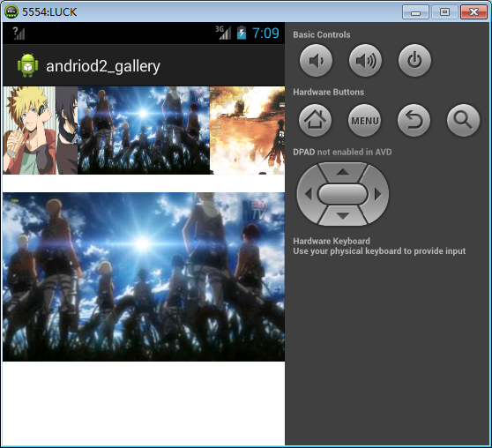Image resolution: width=492 pixels, height=448 pixels.
Task: Click the emulator window icon in title bar
Action: 11,11
